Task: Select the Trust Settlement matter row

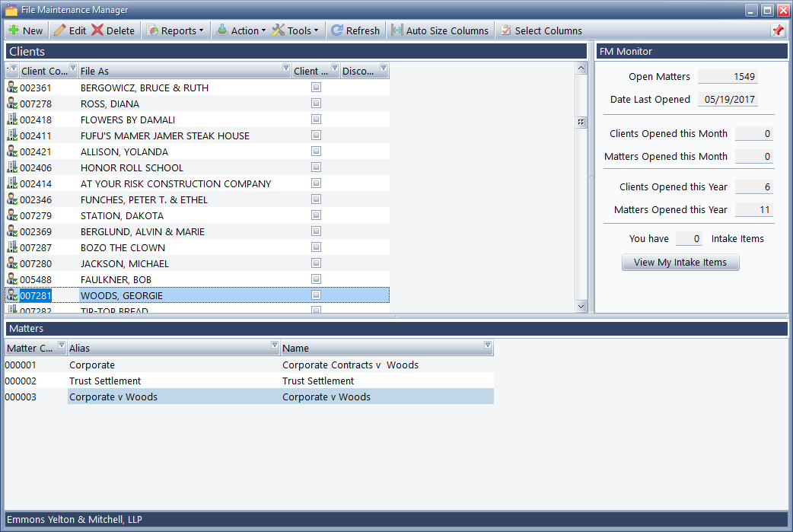Action: [105, 381]
